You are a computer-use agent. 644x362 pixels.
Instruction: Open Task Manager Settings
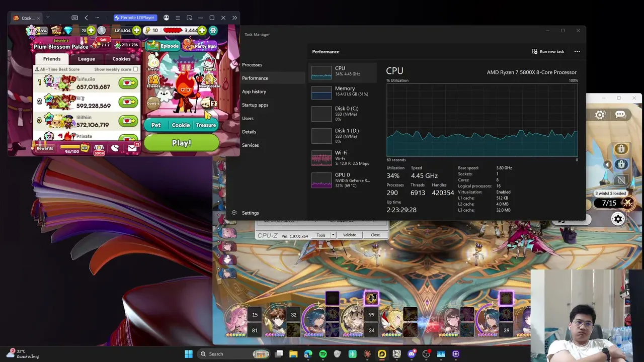click(245, 213)
